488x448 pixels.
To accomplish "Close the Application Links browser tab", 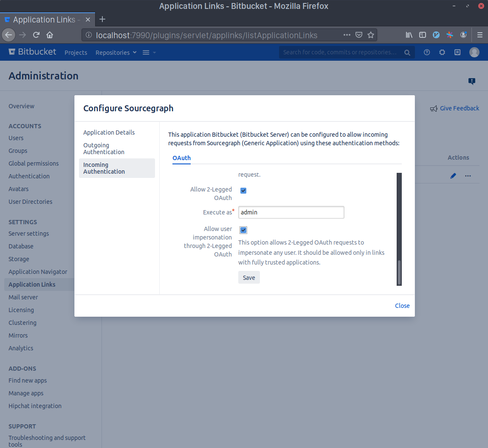I will point(88,20).
